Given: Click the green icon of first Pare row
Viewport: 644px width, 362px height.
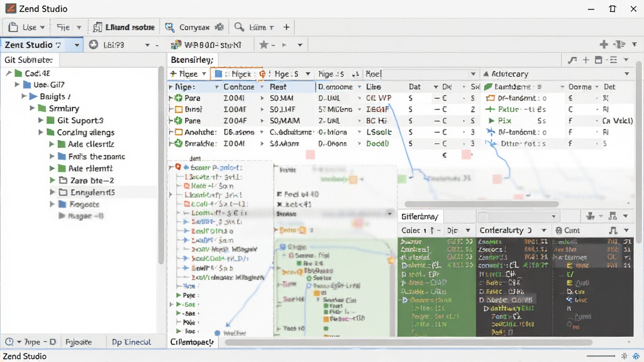Looking at the screenshot, I should pyautogui.click(x=178, y=98).
